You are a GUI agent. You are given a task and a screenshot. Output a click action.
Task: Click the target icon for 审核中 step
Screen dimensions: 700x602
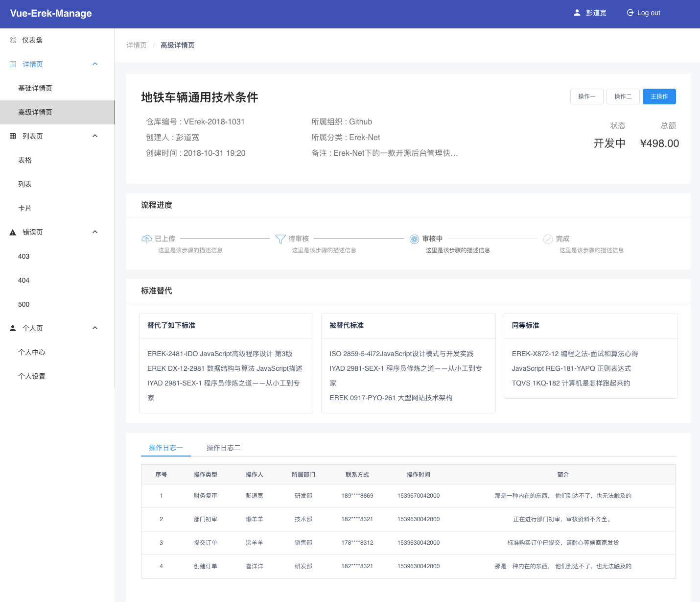point(414,239)
